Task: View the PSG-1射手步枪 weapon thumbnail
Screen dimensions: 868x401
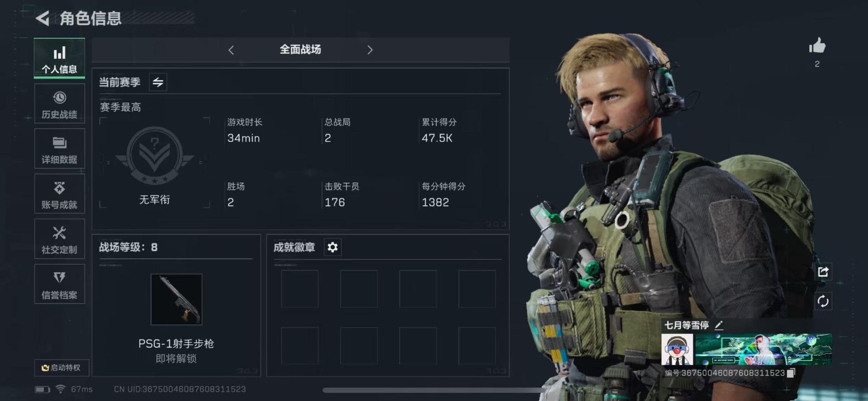Action: [x=176, y=299]
